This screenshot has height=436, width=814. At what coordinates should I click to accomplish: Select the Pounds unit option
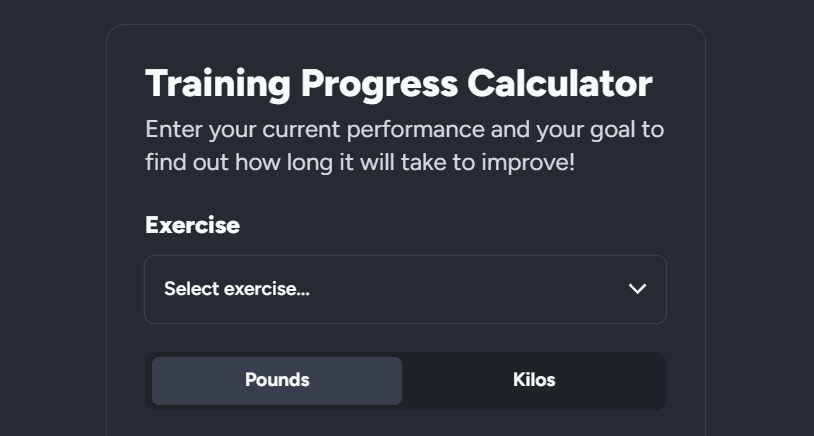277,380
